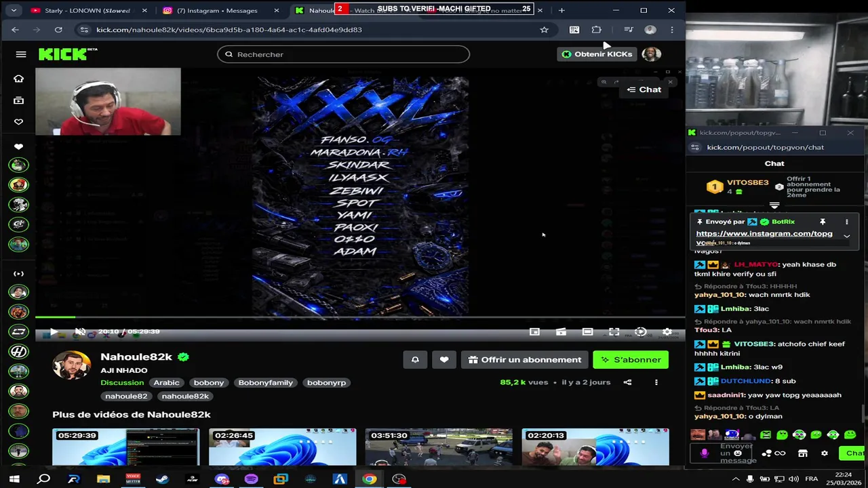Open taskbar volume control
Viewport: 868px width, 488px height.
point(793,479)
